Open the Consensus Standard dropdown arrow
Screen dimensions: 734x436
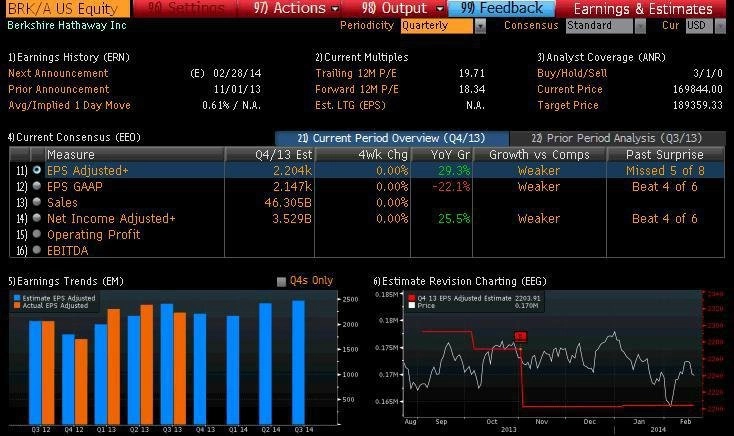(x=640, y=26)
